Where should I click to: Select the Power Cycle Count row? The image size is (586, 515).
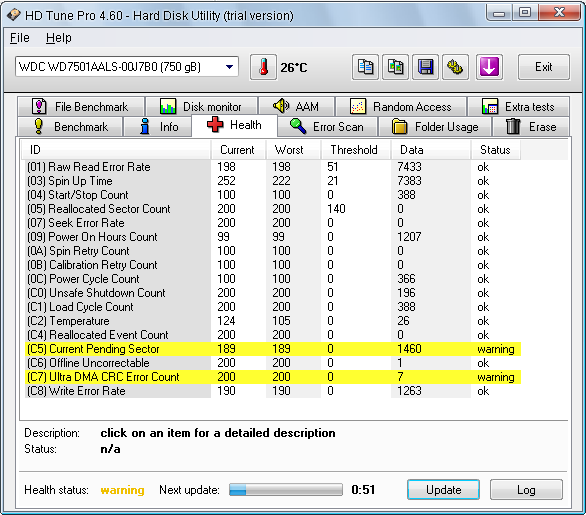pyautogui.click(x=273, y=279)
